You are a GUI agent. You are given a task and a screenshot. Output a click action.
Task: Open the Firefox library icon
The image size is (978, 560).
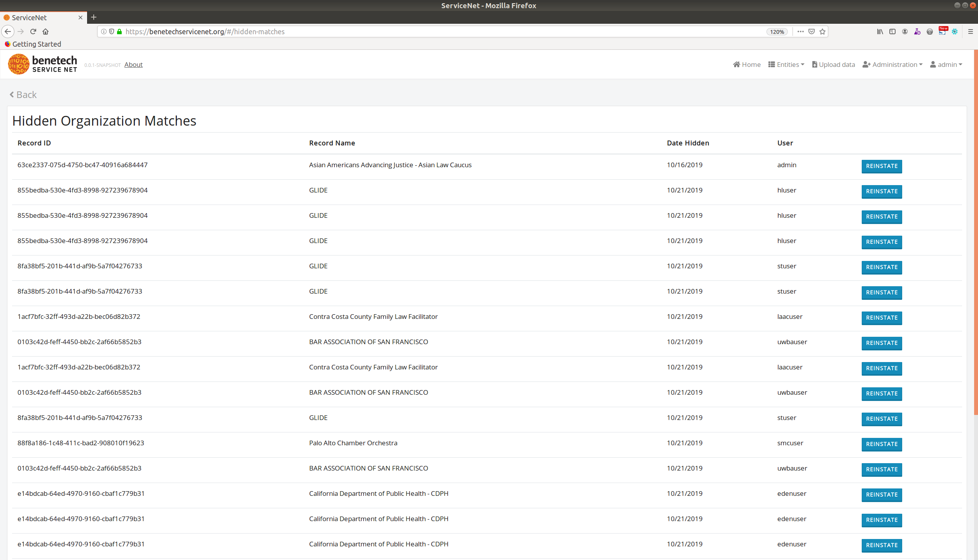click(x=880, y=32)
